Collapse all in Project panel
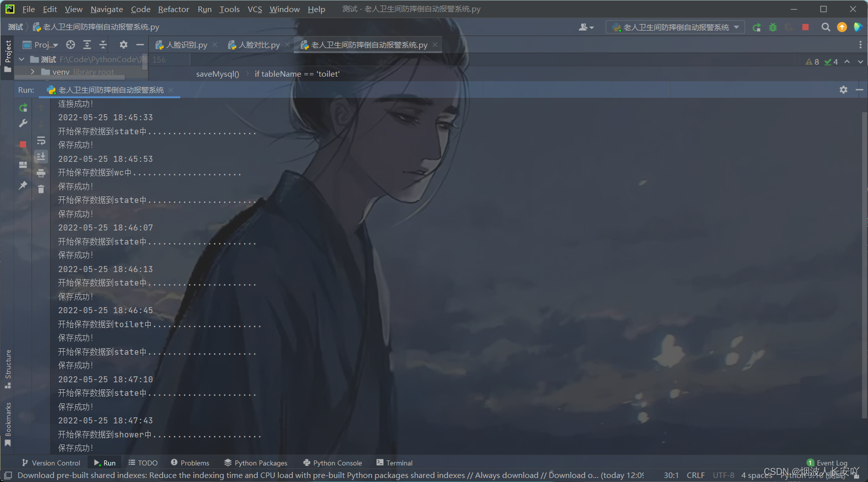Viewport: 868px width, 482px height. (x=103, y=45)
